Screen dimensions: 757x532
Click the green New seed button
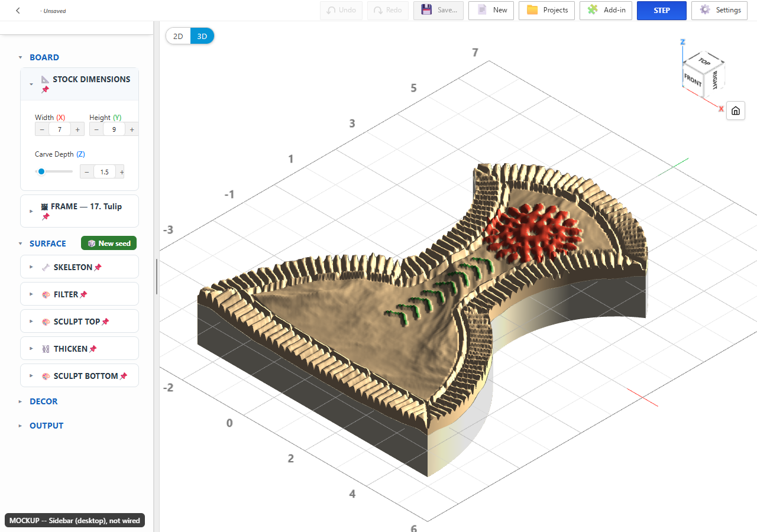click(109, 244)
